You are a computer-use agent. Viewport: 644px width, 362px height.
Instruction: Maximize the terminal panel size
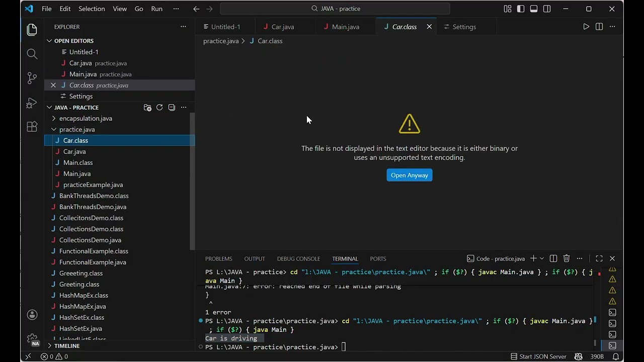(599, 258)
